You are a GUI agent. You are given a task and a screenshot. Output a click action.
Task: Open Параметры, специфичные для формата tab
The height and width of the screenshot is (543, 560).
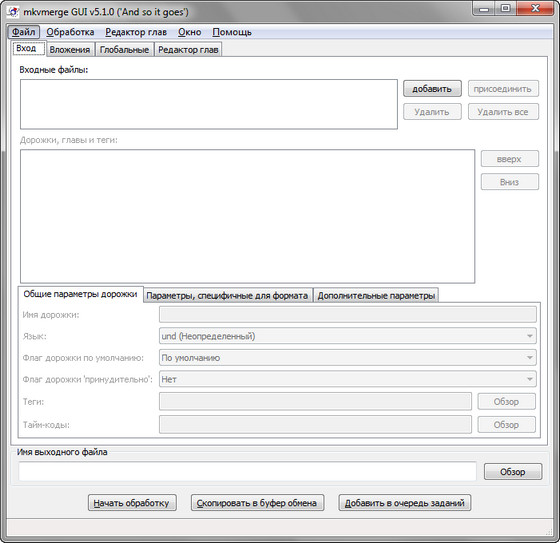tap(228, 295)
